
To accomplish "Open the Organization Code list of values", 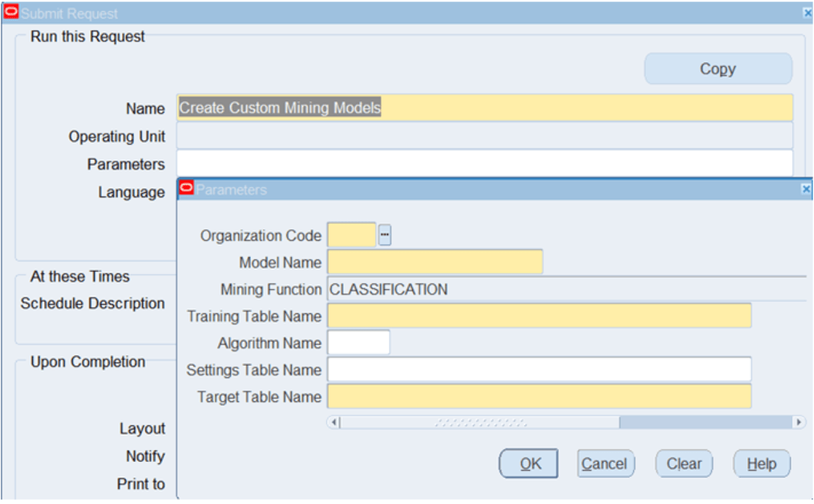I will point(384,235).
